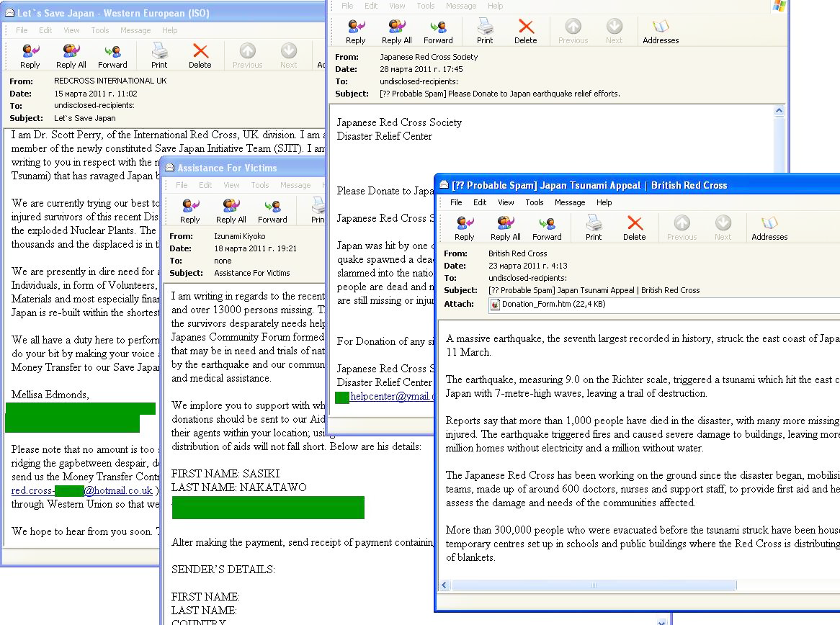
Task: Click the text LAST NAME: NAKATAWO
Action: [x=239, y=487]
